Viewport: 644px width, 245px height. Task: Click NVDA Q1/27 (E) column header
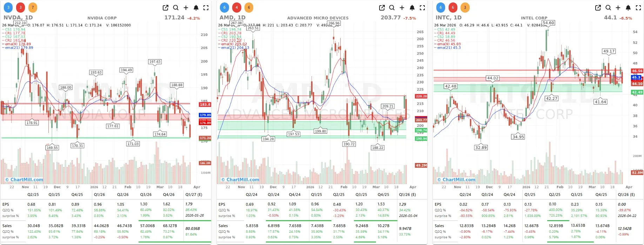tap(194, 195)
